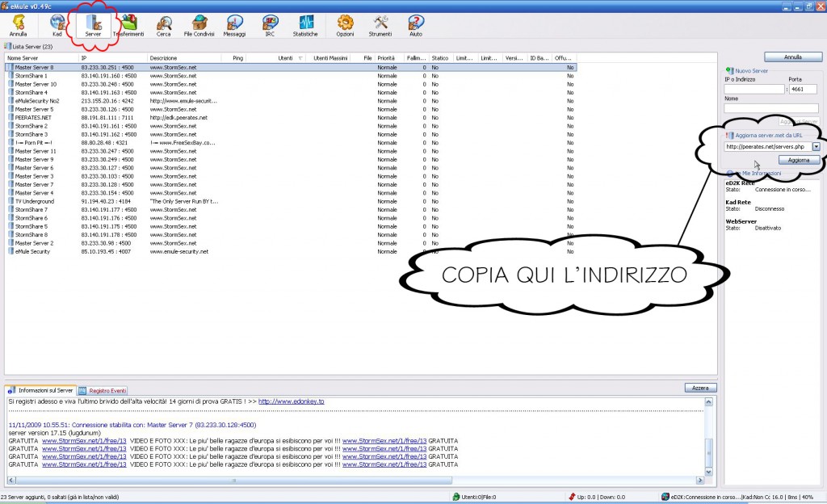
Task: Switch to the Informazioni sul Server tab
Action: tap(41, 390)
